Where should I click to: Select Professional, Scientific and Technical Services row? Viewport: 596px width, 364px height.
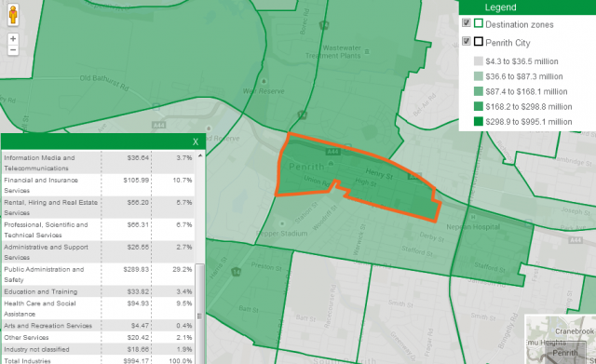click(98, 230)
